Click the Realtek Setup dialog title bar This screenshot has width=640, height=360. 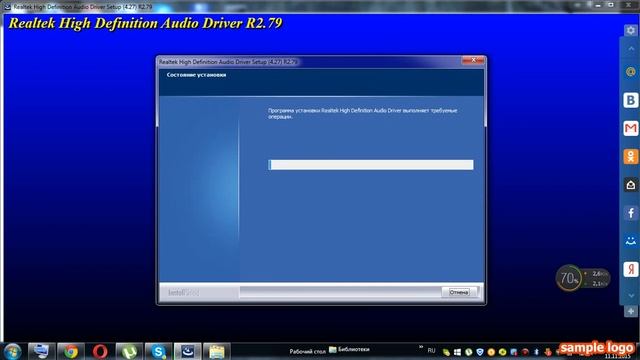310,62
